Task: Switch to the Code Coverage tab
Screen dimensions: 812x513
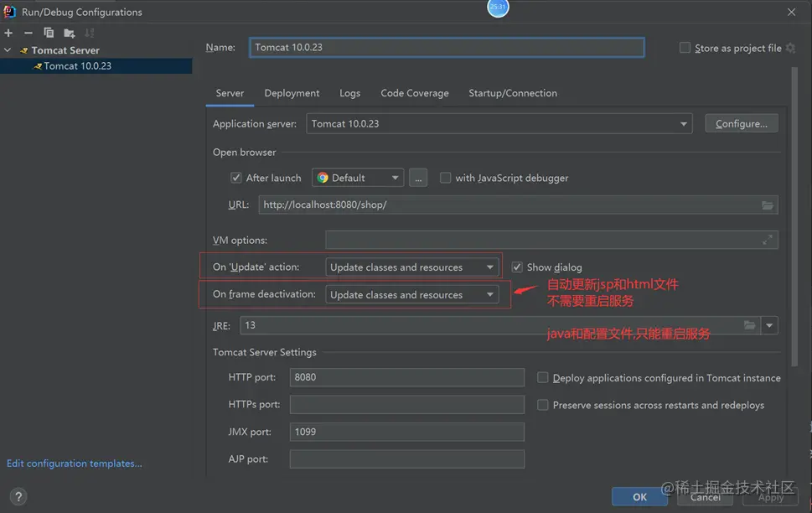Action: point(415,93)
